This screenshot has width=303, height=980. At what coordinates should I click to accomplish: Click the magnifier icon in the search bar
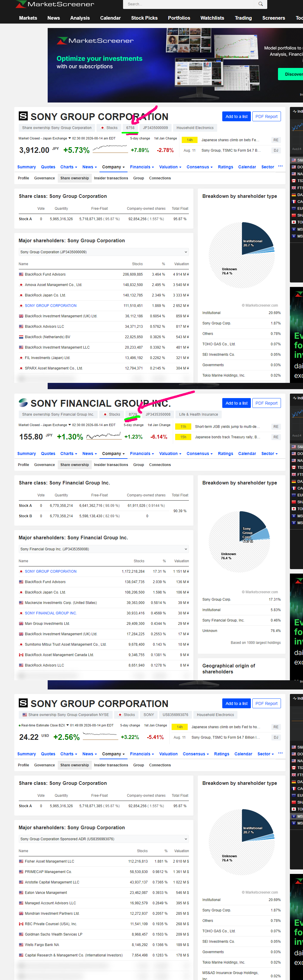(260, 4)
